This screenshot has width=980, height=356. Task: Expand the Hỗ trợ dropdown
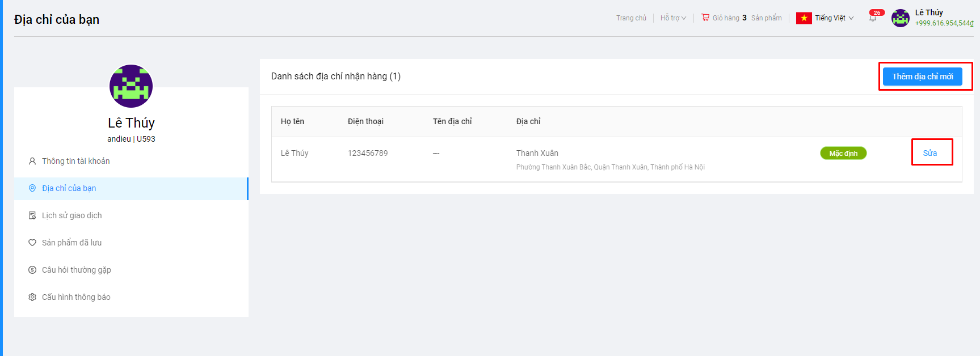(x=673, y=18)
